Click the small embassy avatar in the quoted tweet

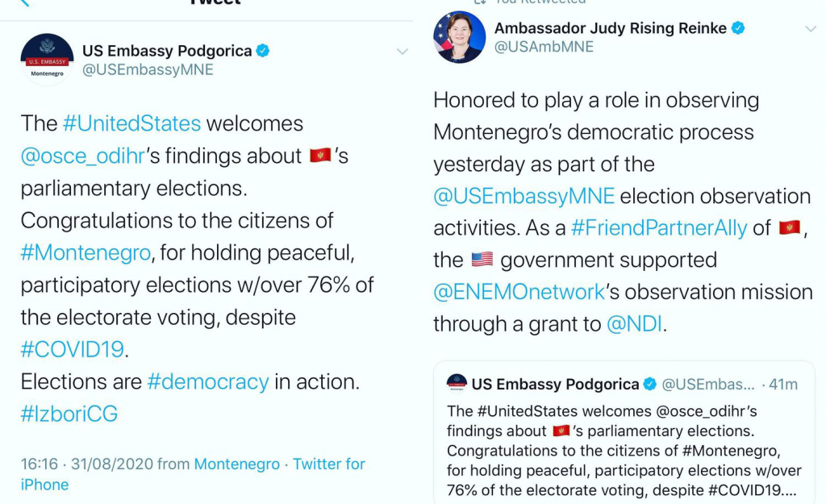(x=457, y=384)
